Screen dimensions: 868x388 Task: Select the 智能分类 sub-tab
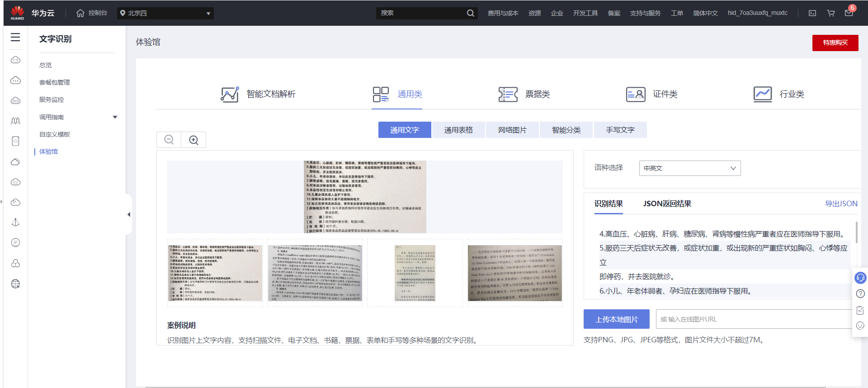click(x=566, y=130)
